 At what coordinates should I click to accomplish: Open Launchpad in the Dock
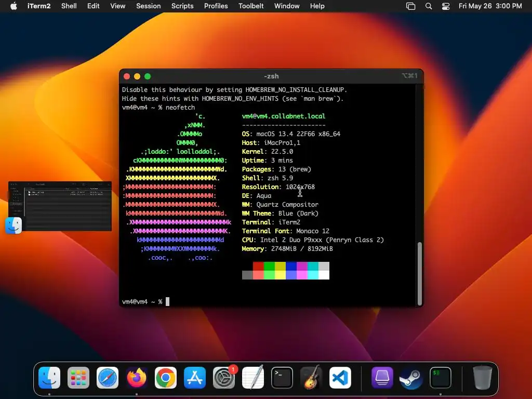click(x=78, y=377)
